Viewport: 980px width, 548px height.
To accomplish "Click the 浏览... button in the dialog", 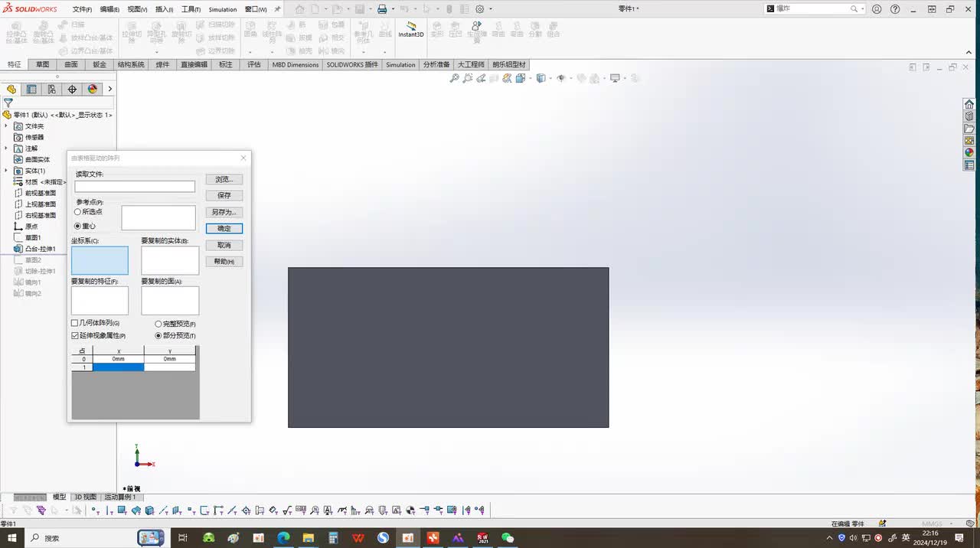I will 224,179.
